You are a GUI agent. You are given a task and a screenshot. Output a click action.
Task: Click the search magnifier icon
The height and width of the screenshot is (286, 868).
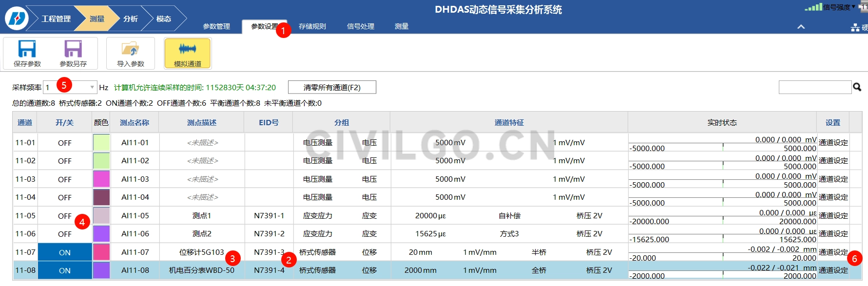tap(857, 87)
